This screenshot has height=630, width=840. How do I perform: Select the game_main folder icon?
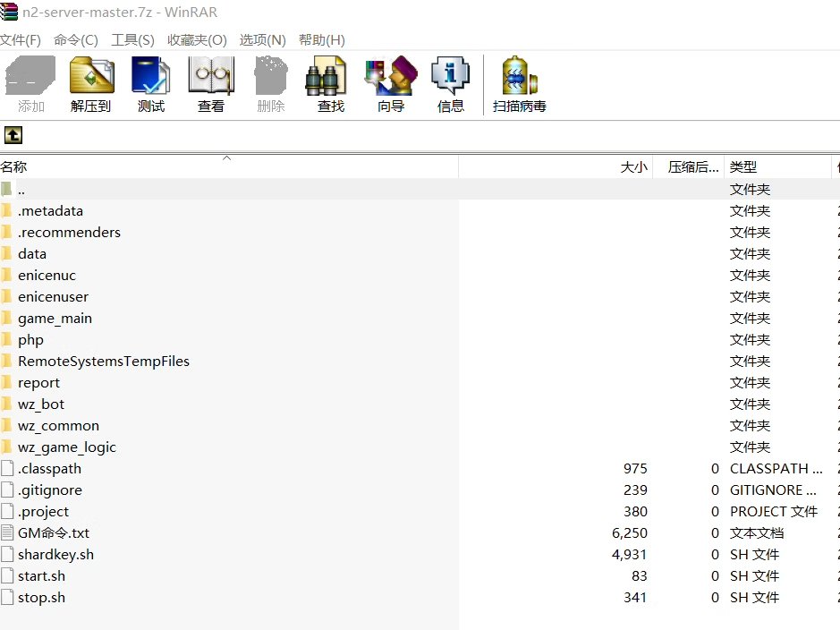pos(6,318)
